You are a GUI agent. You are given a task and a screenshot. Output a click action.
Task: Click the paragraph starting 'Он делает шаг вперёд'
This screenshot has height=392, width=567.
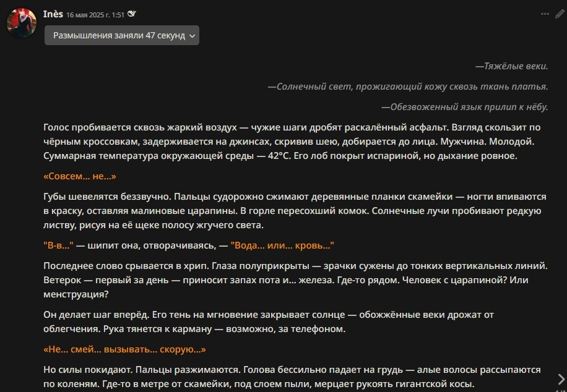click(269, 322)
